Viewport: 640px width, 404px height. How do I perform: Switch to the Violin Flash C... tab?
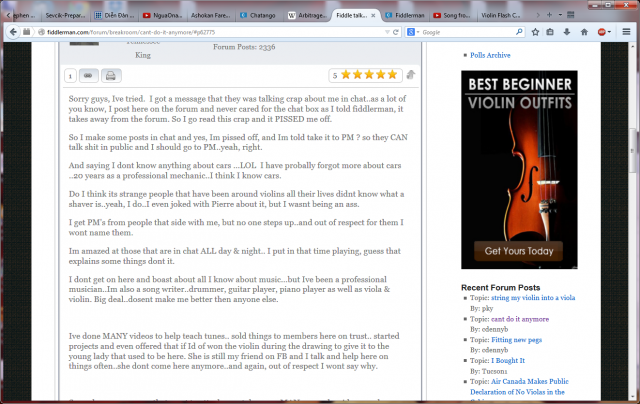[501, 16]
